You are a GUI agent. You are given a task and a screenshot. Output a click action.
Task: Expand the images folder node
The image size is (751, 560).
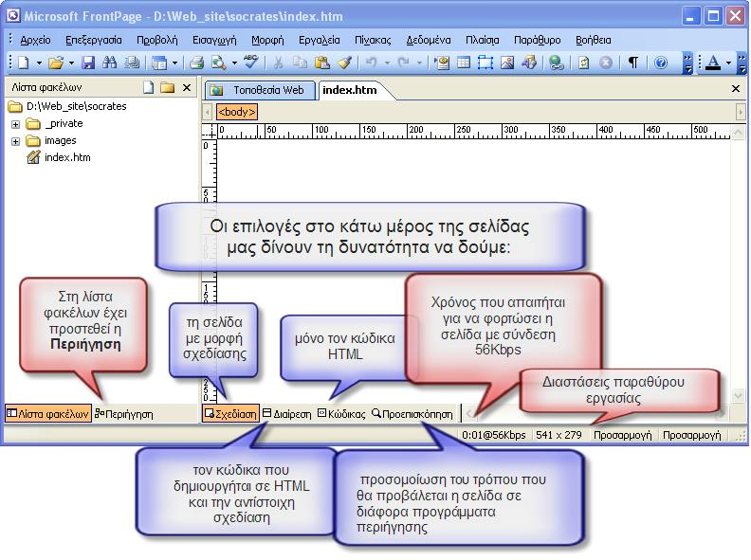tap(16, 141)
